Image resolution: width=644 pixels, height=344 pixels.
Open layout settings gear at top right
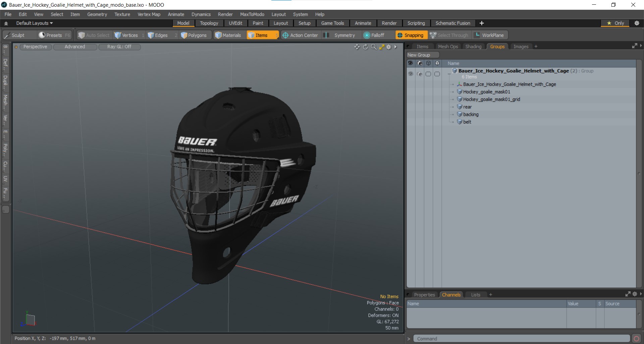point(637,23)
